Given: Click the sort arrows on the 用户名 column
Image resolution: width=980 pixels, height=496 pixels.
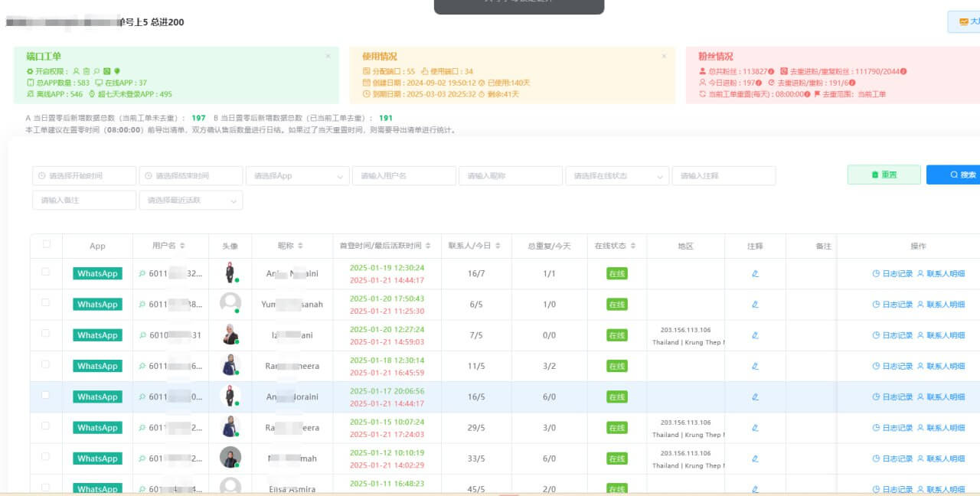Looking at the screenshot, I should click(x=182, y=246).
